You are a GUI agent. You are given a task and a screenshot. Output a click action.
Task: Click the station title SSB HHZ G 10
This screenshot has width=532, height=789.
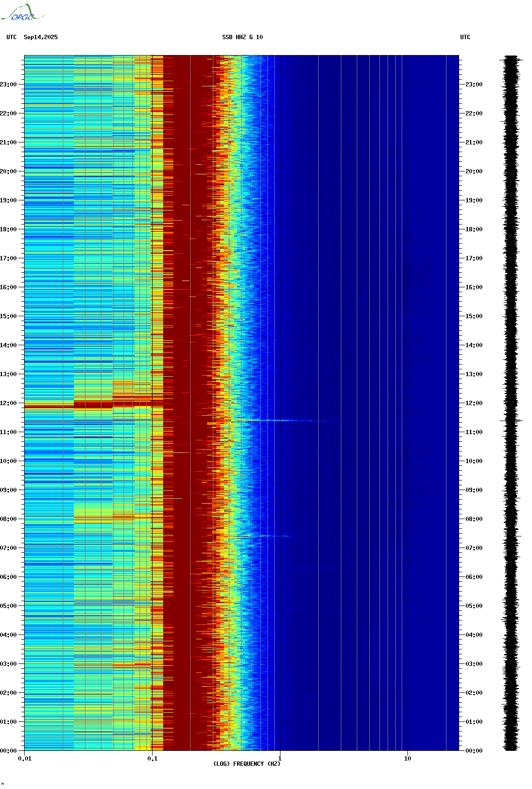[242, 37]
